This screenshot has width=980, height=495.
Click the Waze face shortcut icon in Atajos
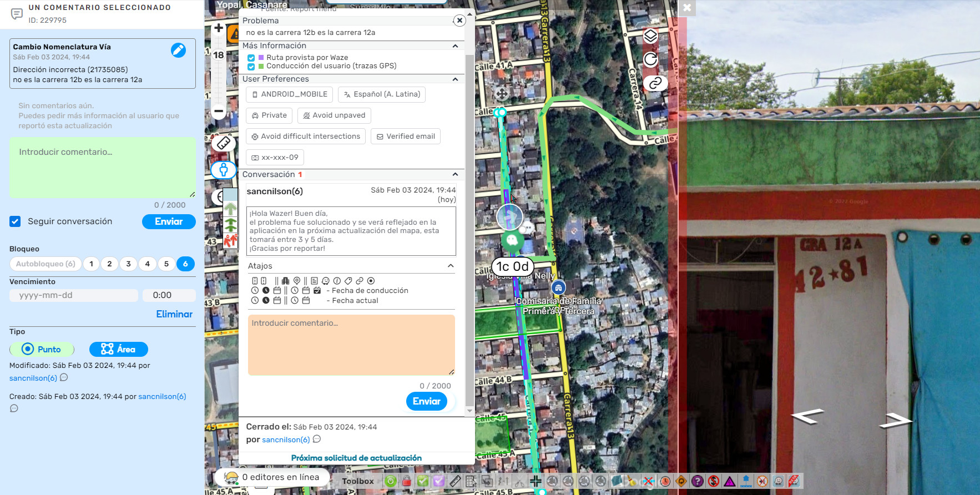coord(326,281)
